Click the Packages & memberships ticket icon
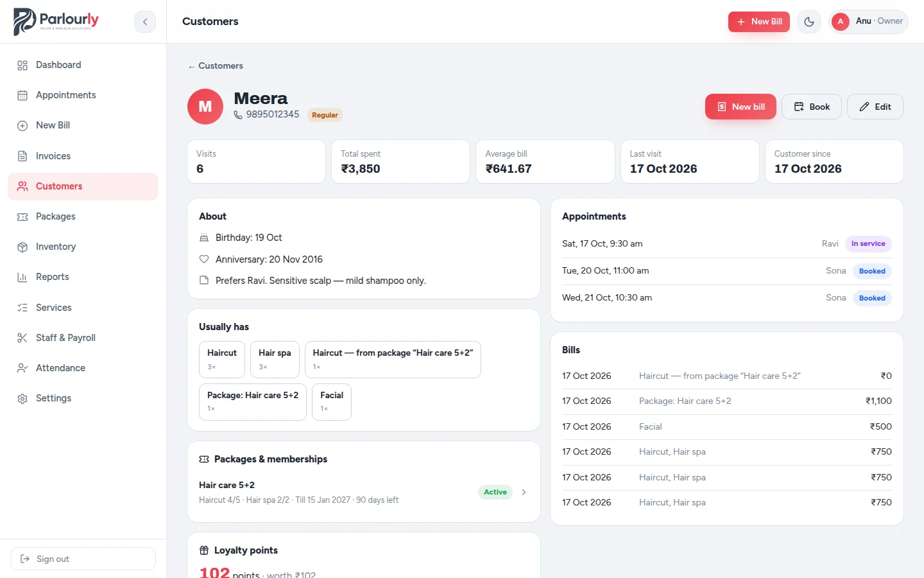Screen dimensions: 924x578 pos(204,459)
